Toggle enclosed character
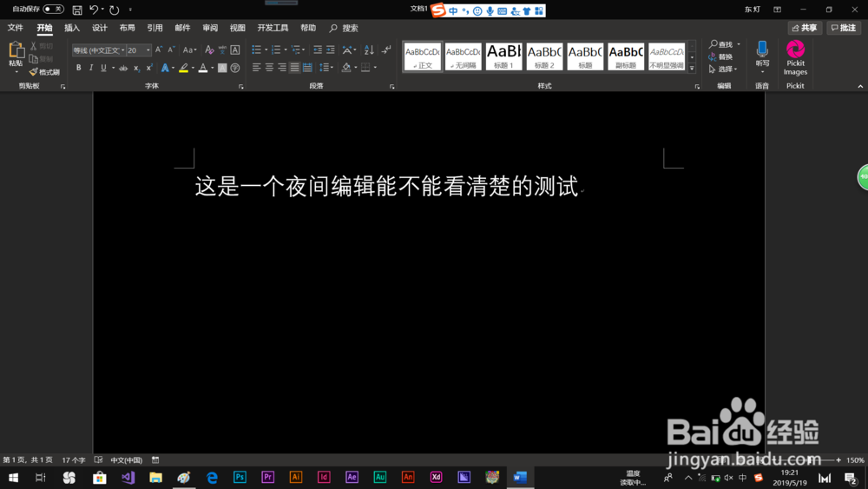The image size is (868, 489). pyautogui.click(x=235, y=68)
